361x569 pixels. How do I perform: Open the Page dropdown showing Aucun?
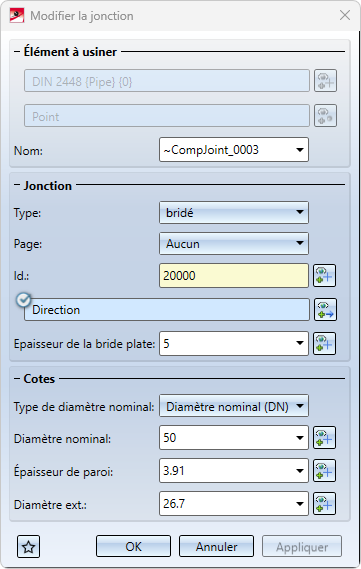pos(234,243)
